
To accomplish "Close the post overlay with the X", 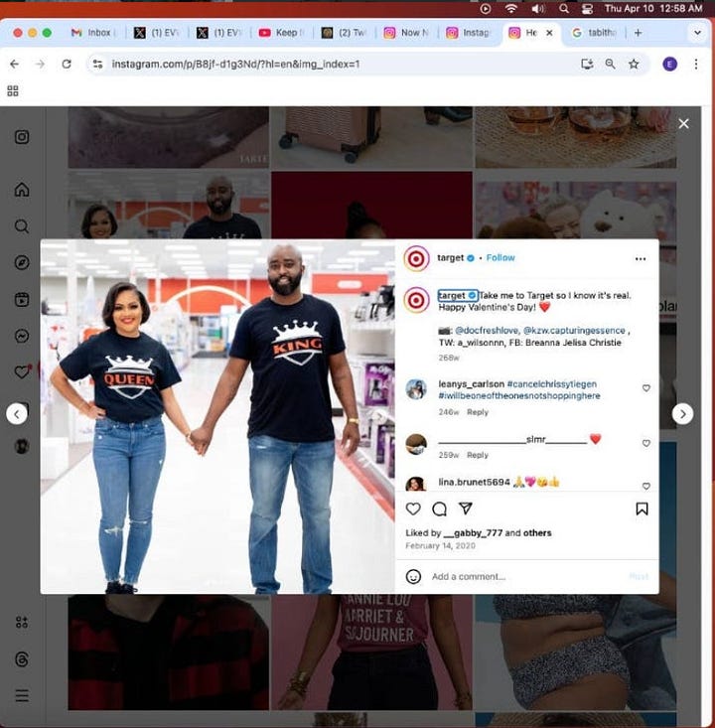I will [683, 123].
